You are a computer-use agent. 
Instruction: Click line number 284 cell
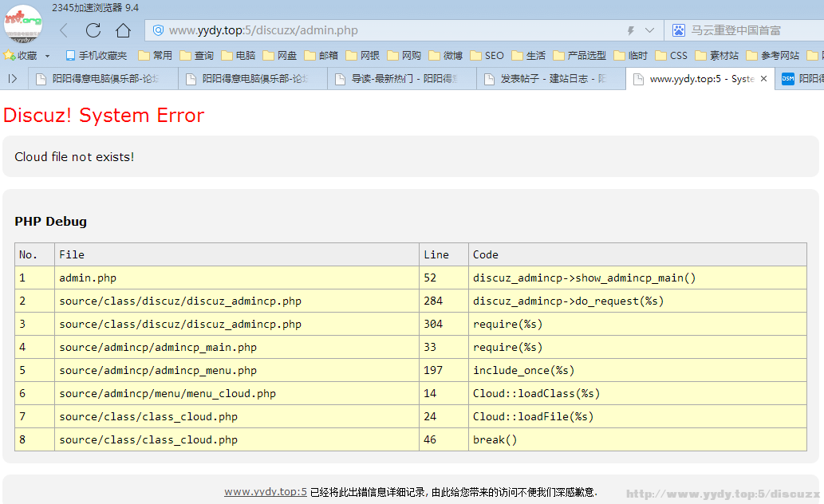(444, 301)
